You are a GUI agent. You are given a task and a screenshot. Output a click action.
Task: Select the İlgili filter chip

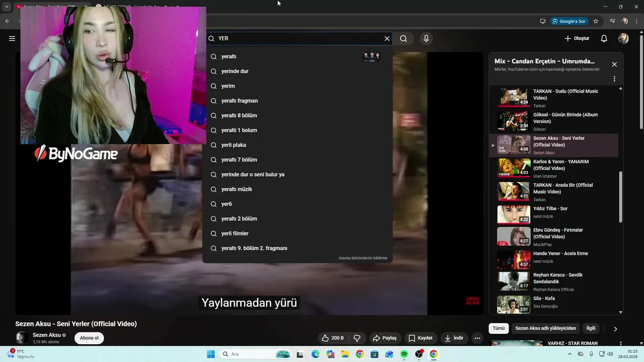click(591, 328)
